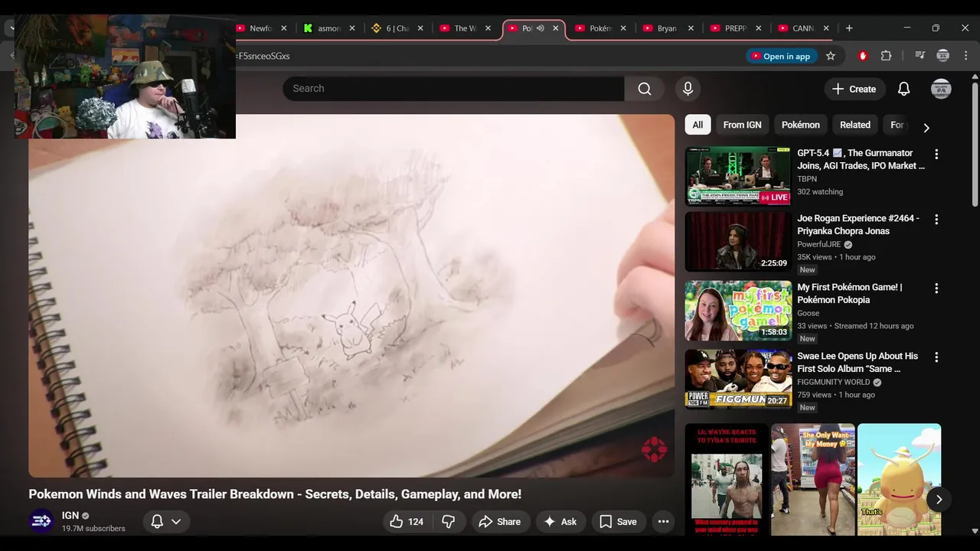Viewport: 980px width, 551px height.
Task: Switch to the asmon Kick tab
Action: 329,28
